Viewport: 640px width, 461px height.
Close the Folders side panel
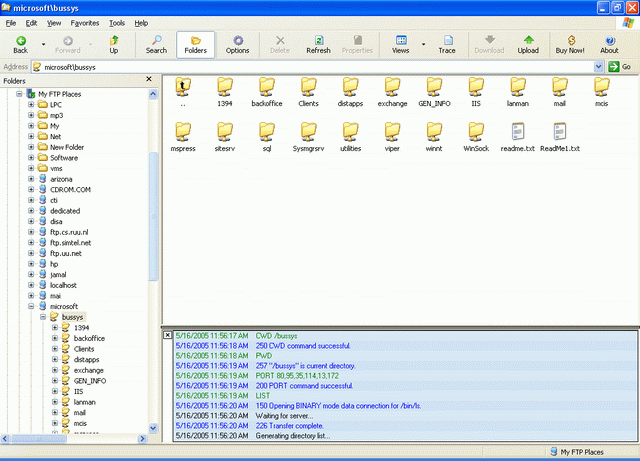click(x=149, y=80)
